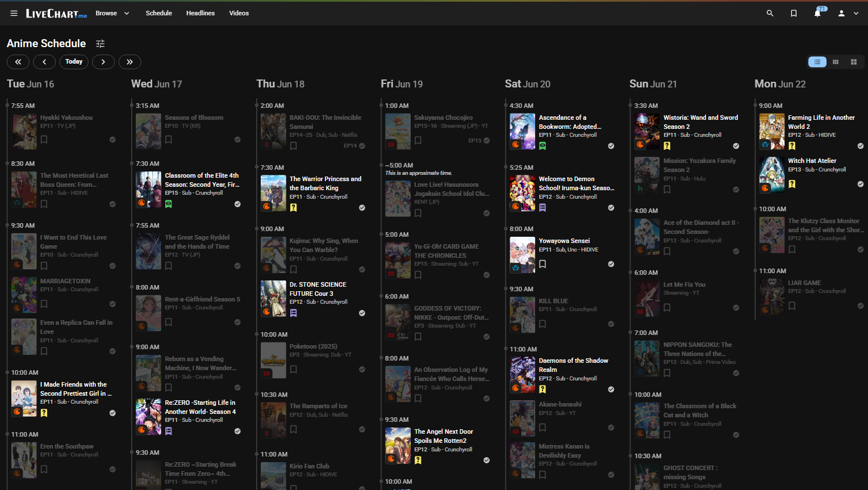Open Rent-a-Girlfriend Season 5 title
This screenshot has height=490, width=868.
click(202, 299)
